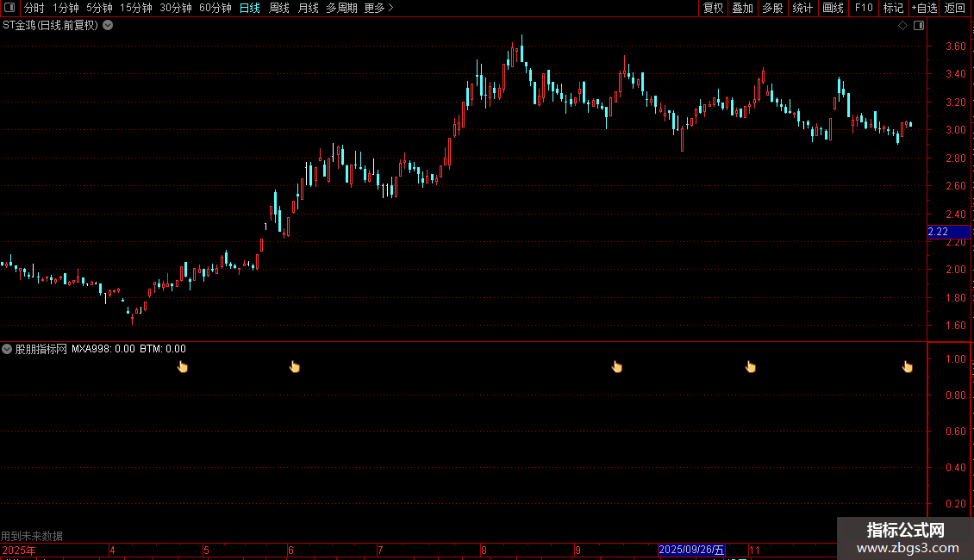Click the hand signal above month 6
This screenshot has height=560, width=974.
[295, 367]
